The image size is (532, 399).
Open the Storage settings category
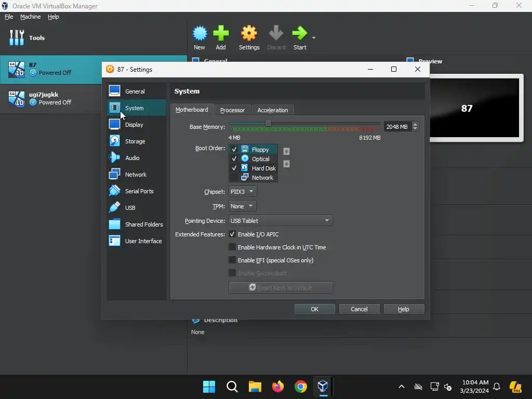(137, 141)
